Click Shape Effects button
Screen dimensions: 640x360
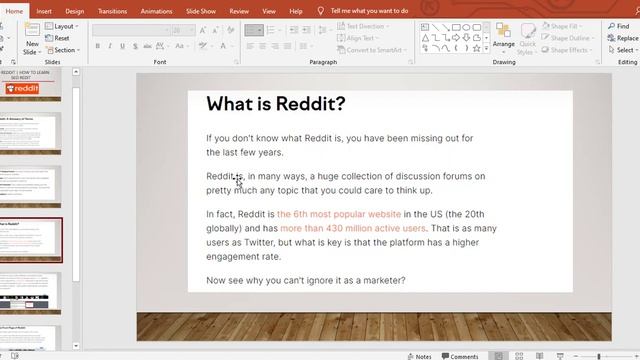tap(566, 50)
